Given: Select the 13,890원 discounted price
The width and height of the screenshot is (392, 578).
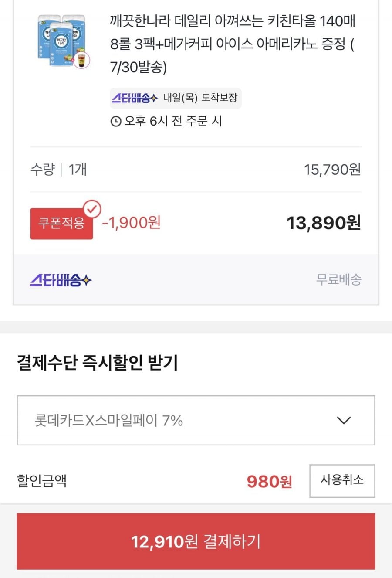Looking at the screenshot, I should (324, 223).
